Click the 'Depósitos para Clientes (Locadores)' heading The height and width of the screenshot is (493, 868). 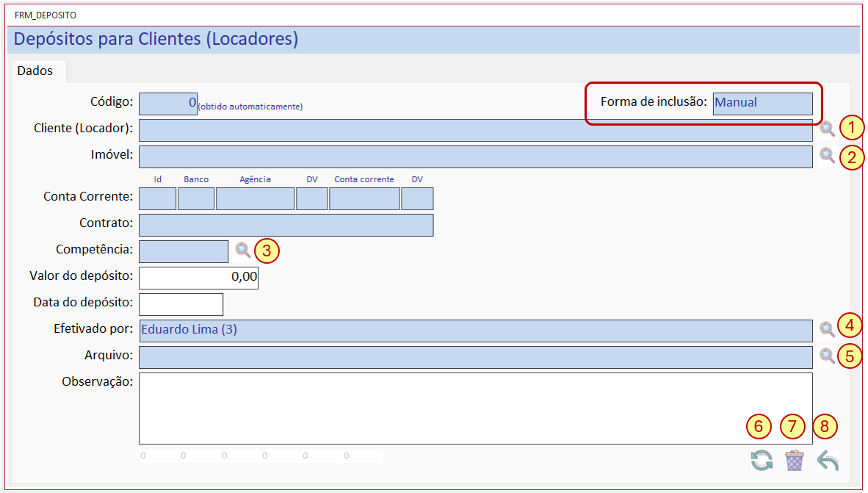156,39
